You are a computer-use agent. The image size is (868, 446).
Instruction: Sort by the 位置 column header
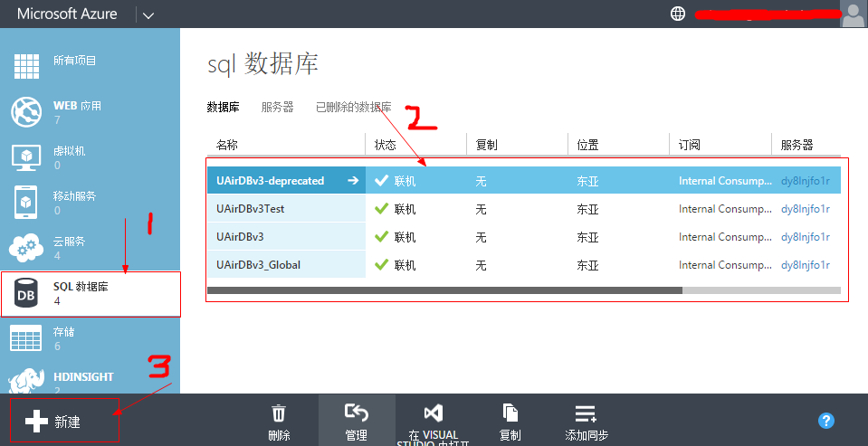tap(588, 145)
